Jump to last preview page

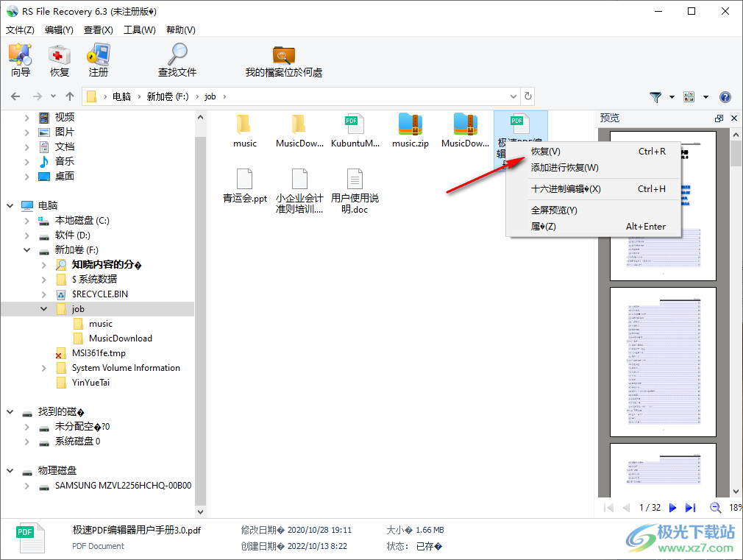point(691,508)
